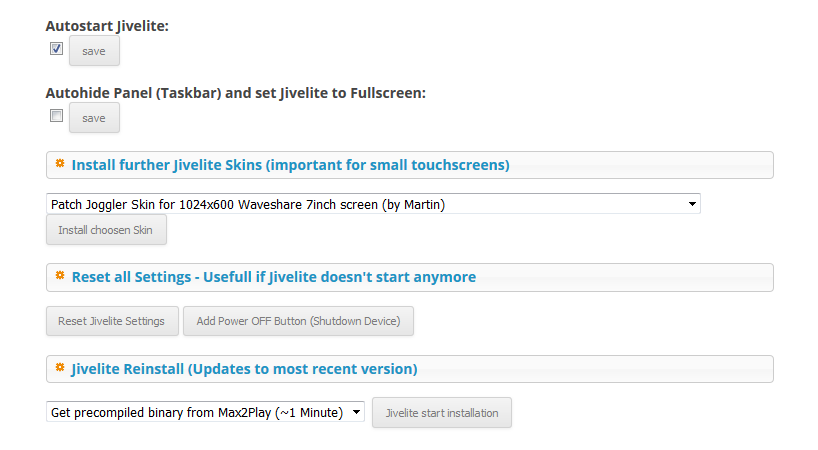The width and height of the screenshot is (818, 450).
Task: Click Reset Jivelite Settings button
Action: tap(112, 321)
